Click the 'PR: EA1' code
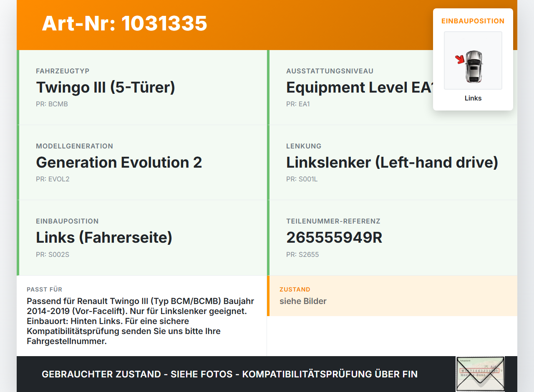Image resolution: width=534 pixels, height=392 pixels. click(x=298, y=104)
